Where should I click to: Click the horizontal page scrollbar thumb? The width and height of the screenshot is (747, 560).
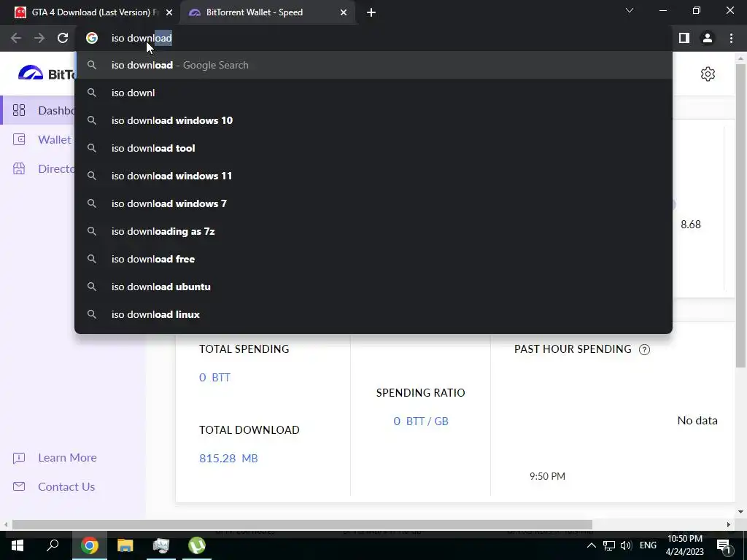(302, 524)
